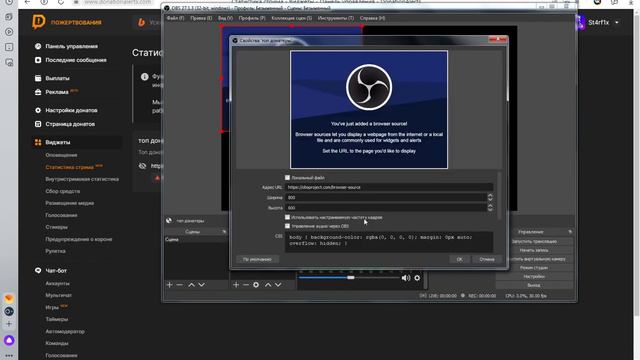Open the Инструменты menu in OBS
The width and height of the screenshot is (640, 360).
pos(336,18)
